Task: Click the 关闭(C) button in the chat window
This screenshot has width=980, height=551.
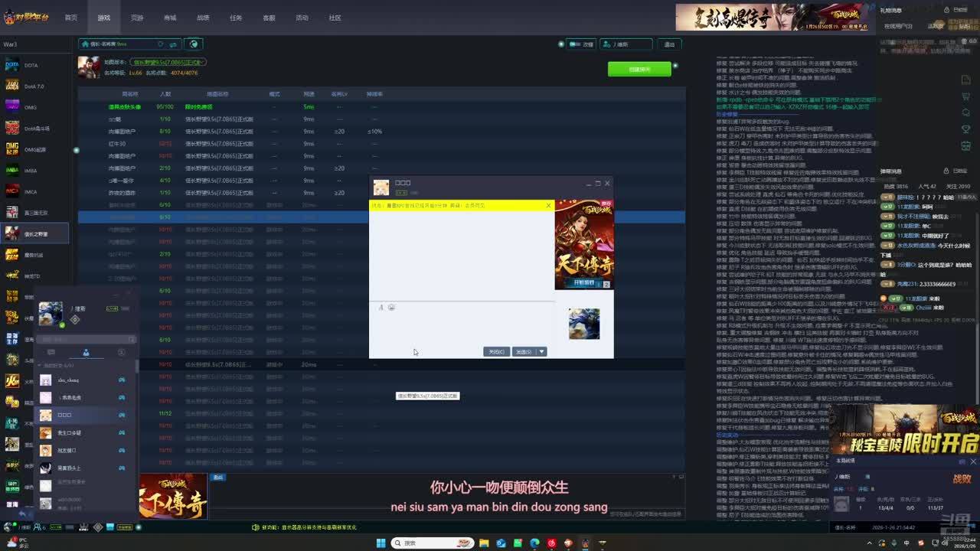Action: pos(496,352)
